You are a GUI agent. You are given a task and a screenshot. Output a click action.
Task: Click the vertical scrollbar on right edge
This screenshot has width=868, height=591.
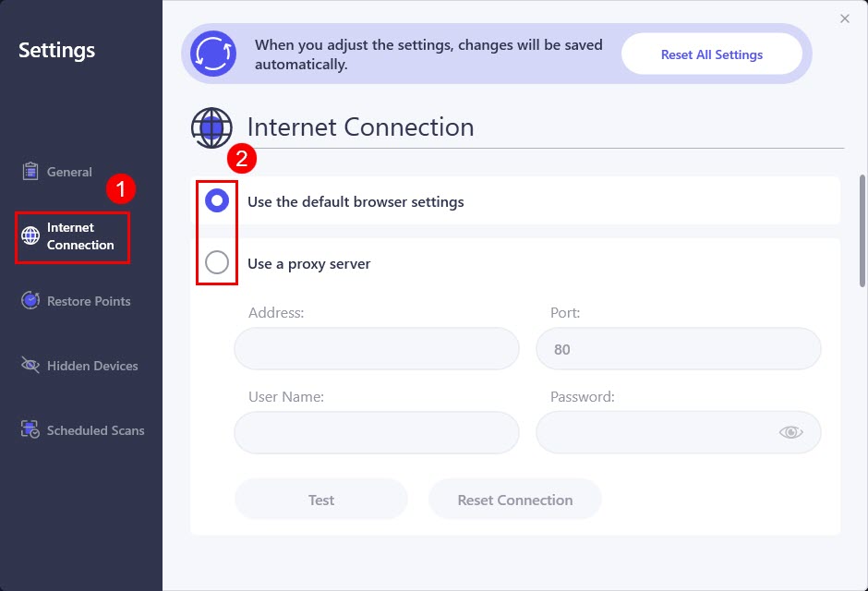[x=862, y=231]
